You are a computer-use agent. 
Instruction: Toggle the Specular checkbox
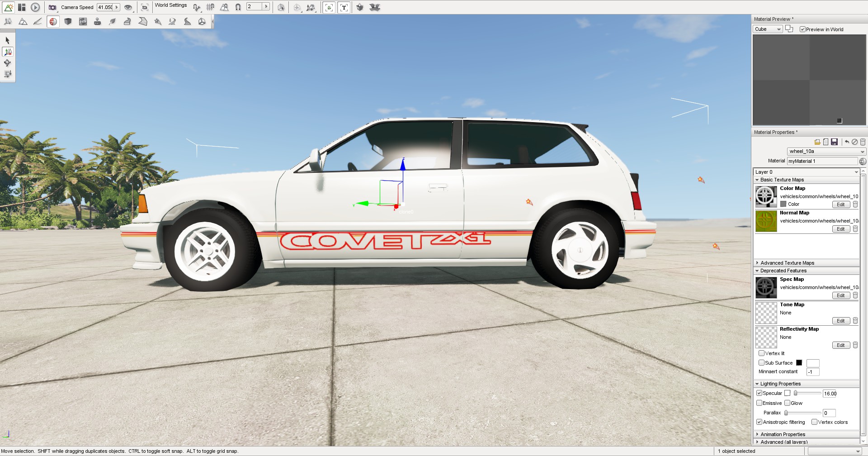[759, 393]
